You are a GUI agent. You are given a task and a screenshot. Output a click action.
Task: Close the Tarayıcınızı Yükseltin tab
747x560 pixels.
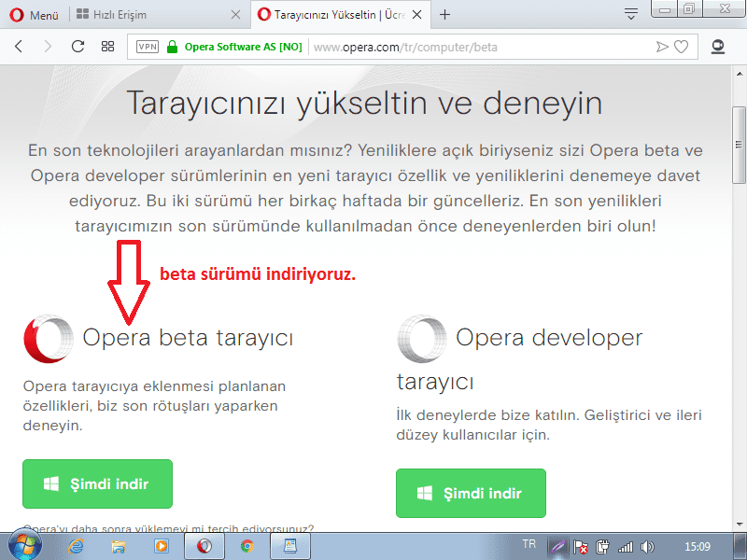point(416,15)
